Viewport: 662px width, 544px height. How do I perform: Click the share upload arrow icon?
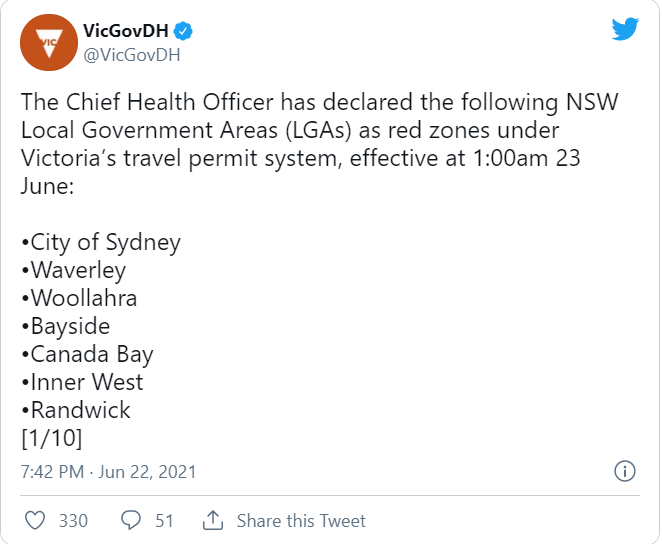click(213, 520)
